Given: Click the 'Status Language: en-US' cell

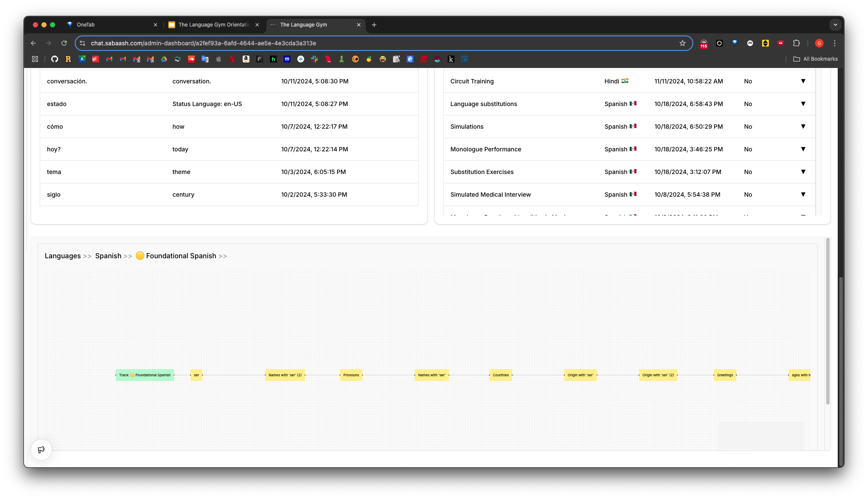Looking at the screenshot, I should 207,104.
